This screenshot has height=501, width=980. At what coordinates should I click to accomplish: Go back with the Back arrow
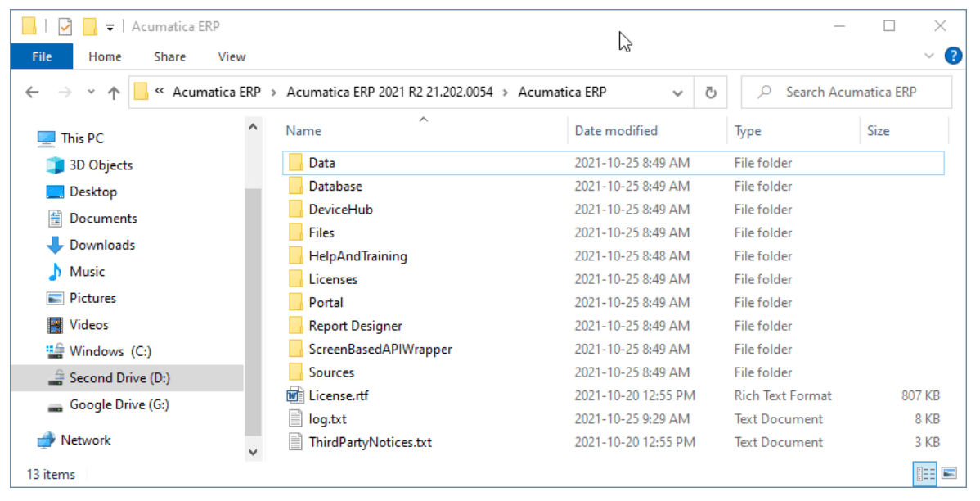click(33, 93)
